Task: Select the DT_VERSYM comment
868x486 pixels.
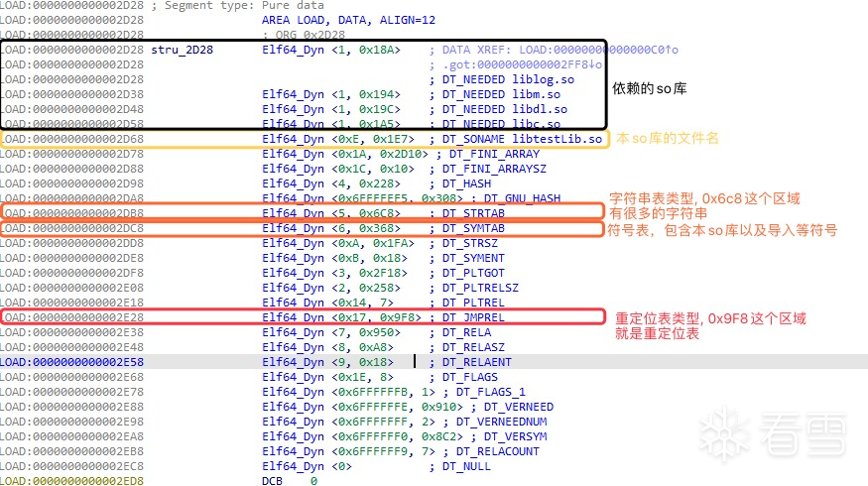Action: pos(515,436)
